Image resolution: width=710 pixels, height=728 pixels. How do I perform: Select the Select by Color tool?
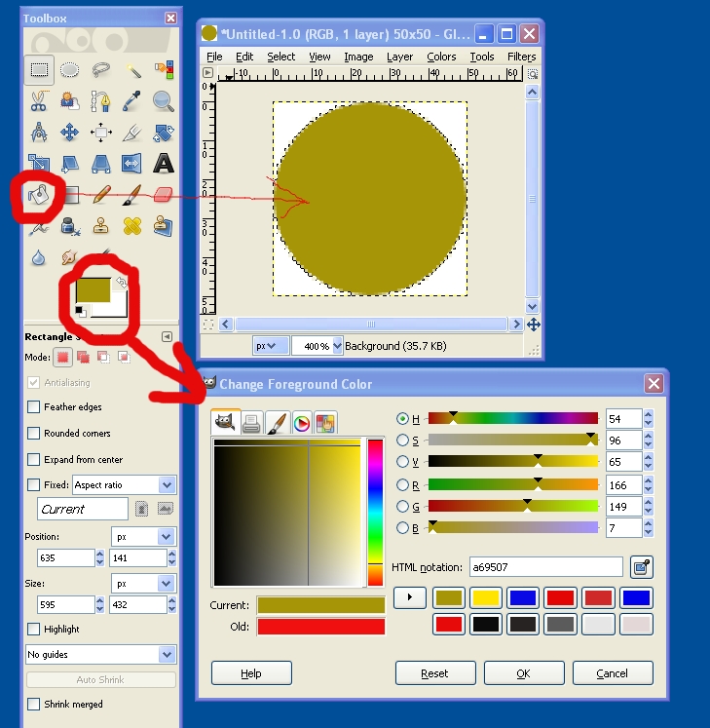(x=164, y=70)
